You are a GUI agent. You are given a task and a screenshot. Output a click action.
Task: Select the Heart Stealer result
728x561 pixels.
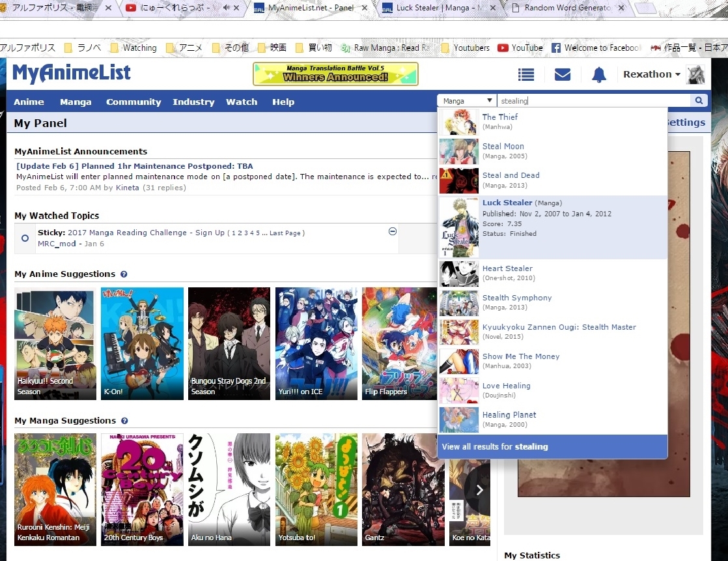(552, 274)
